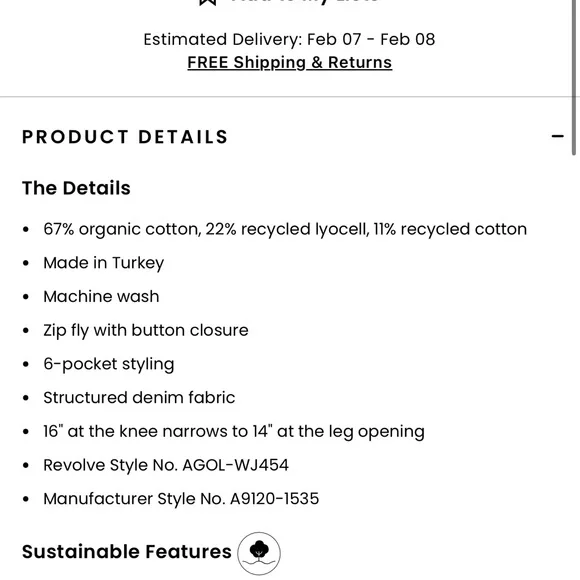
Task: Click the Add to My List text
Action: (x=304, y=2)
